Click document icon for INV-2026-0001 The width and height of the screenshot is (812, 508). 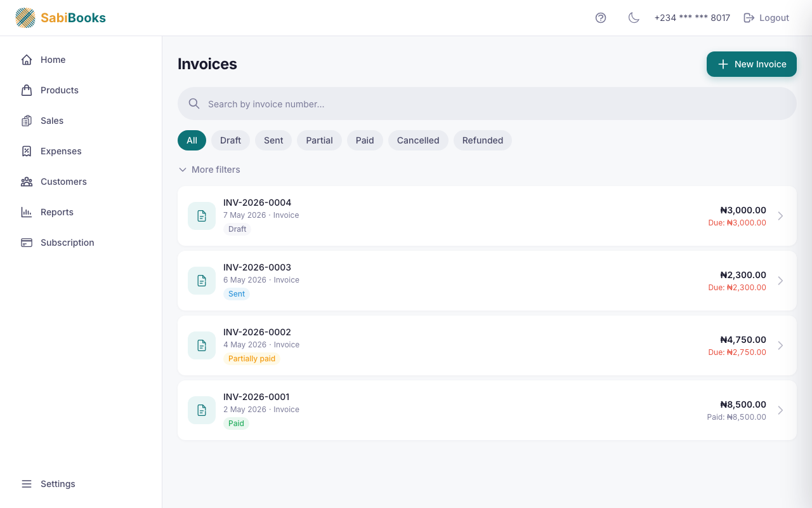pos(202,410)
